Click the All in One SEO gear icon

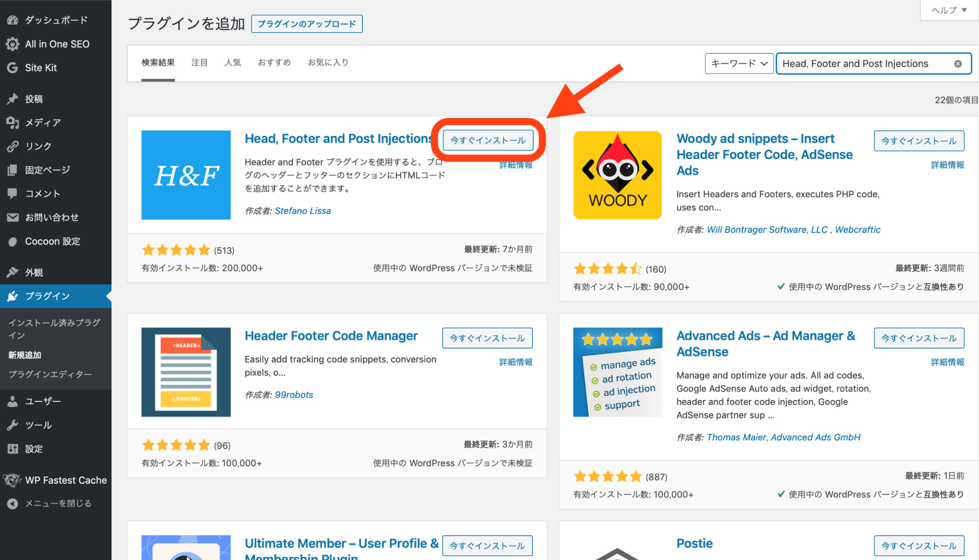[x=12, y=44]
